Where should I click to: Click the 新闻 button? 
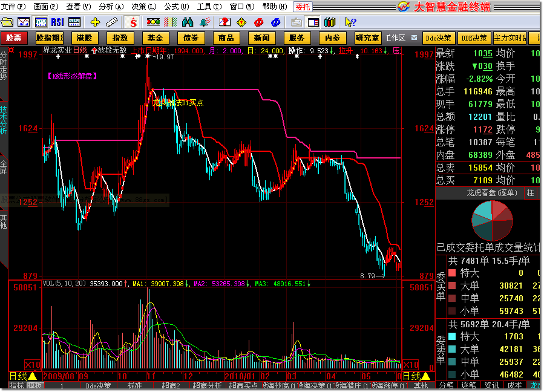[261, 38]
